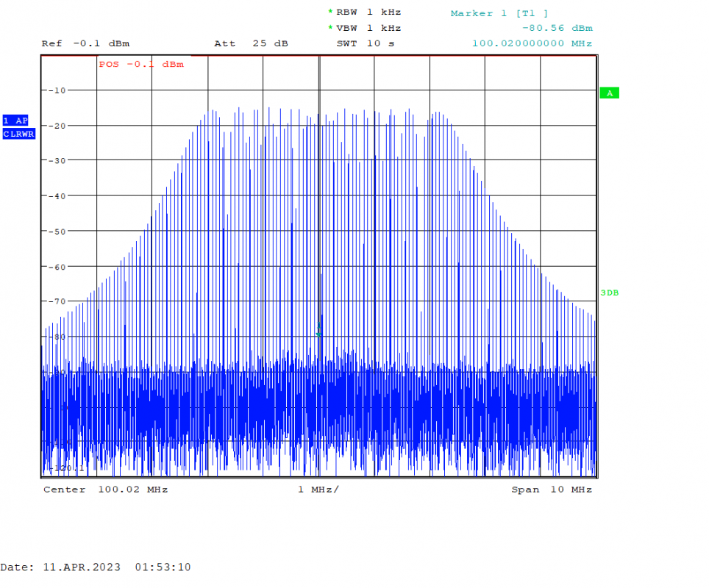Viewport: 709px width, 588px height.
Task: Click the green 3DB label
Action: click(609, 293)
